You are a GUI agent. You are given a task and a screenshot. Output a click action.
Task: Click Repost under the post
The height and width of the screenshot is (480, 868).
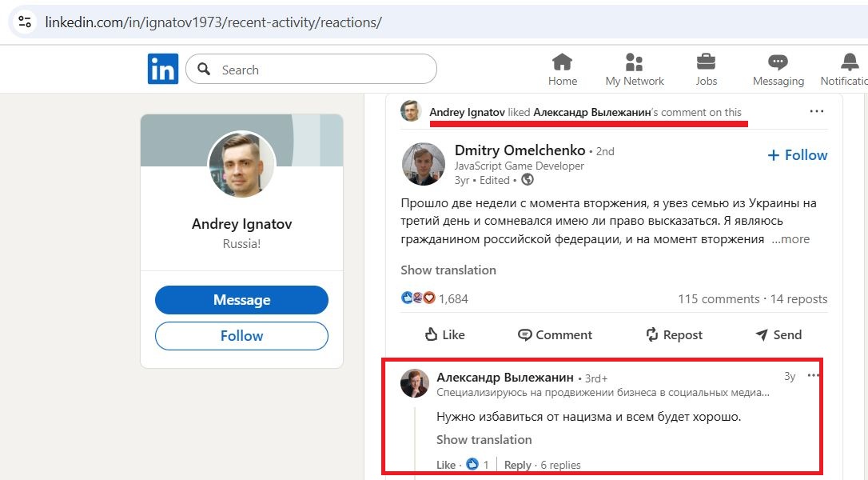pos(674,334)
